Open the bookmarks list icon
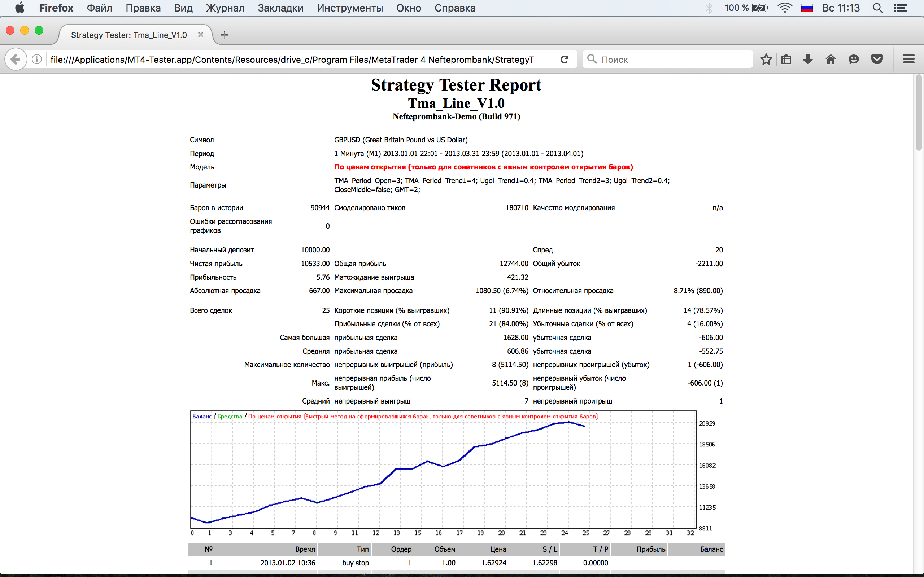The height and width of the screenshot is (577, 924). [786, 59]
